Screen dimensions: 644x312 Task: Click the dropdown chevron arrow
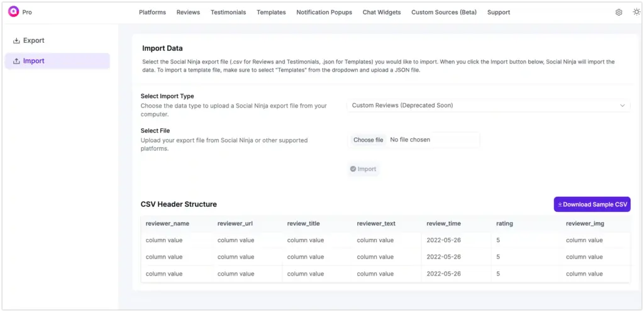click(622, 106)
